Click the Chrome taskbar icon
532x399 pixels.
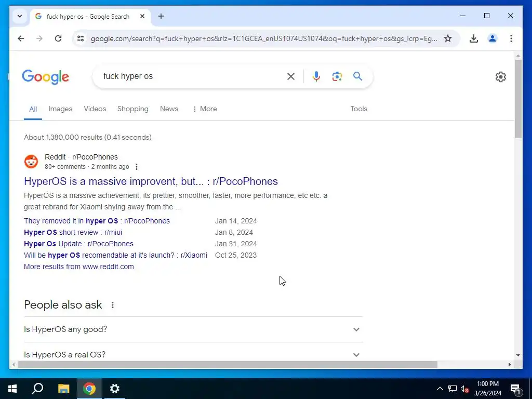(x=89, y=389)
